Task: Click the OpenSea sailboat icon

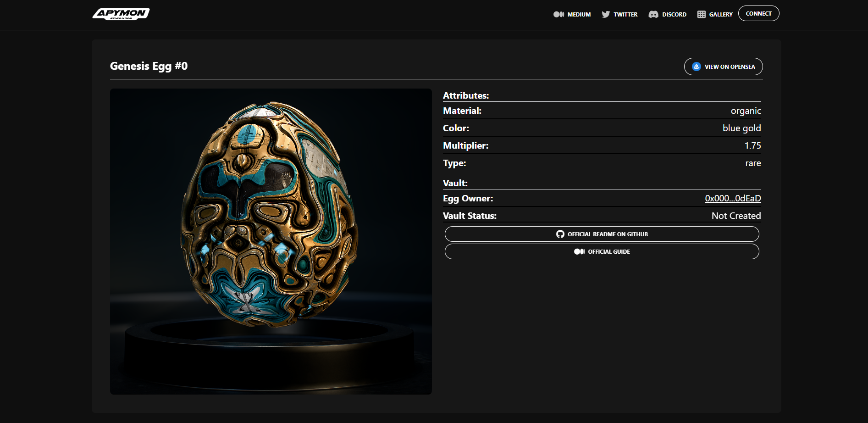Action: tap(697, 66)
